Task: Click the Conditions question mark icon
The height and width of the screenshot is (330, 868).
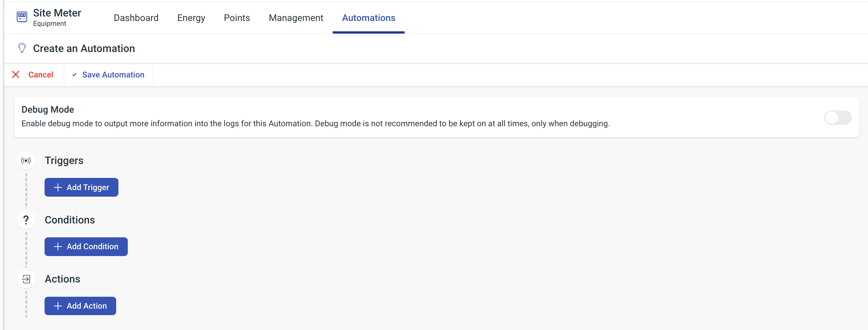Action: click(x=26, y=220)
